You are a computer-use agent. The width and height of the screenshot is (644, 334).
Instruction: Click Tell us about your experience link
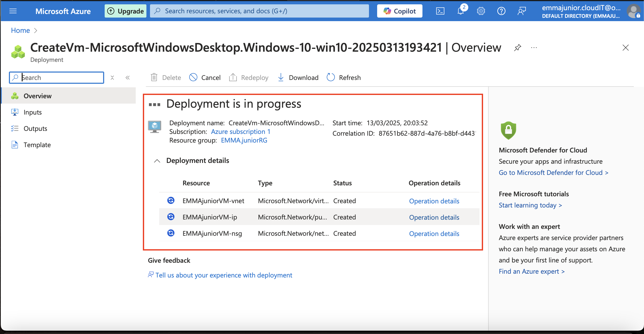224,275
